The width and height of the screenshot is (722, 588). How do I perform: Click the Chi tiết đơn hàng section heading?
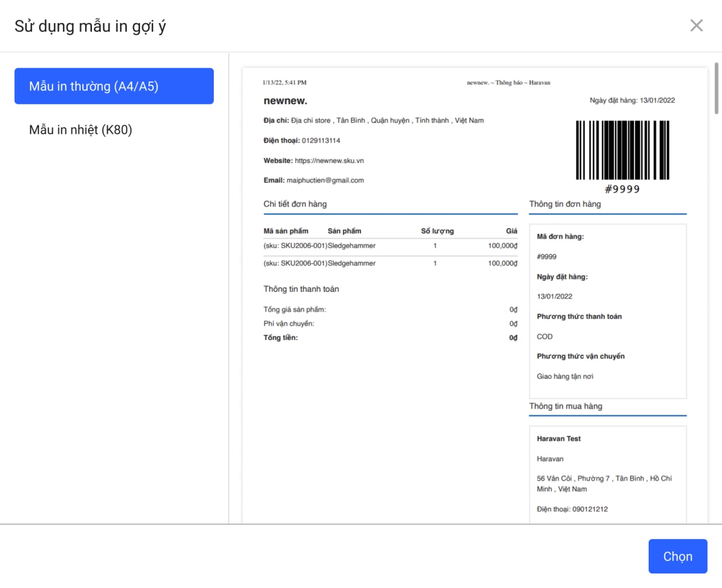(x=295, y=204)
